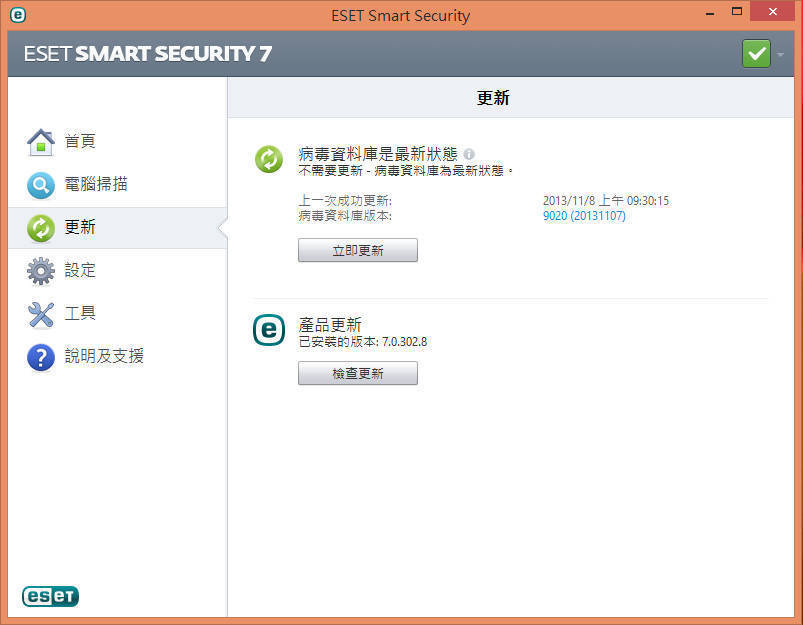Expand the dropdown arrow beside green checkmark
Image resolution: width=803 pixels, height=625 pixels.
tap(780, 54)
